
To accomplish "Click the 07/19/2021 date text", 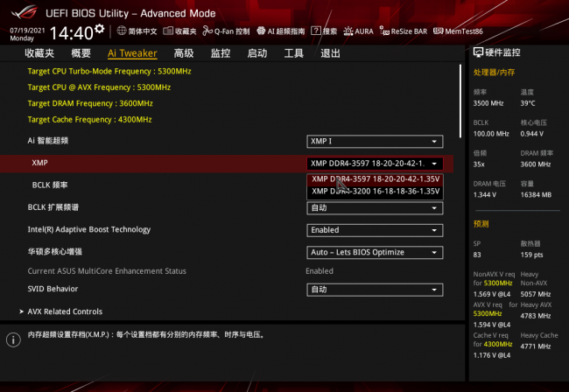I will pyautogui.click(x=27, y=31).
